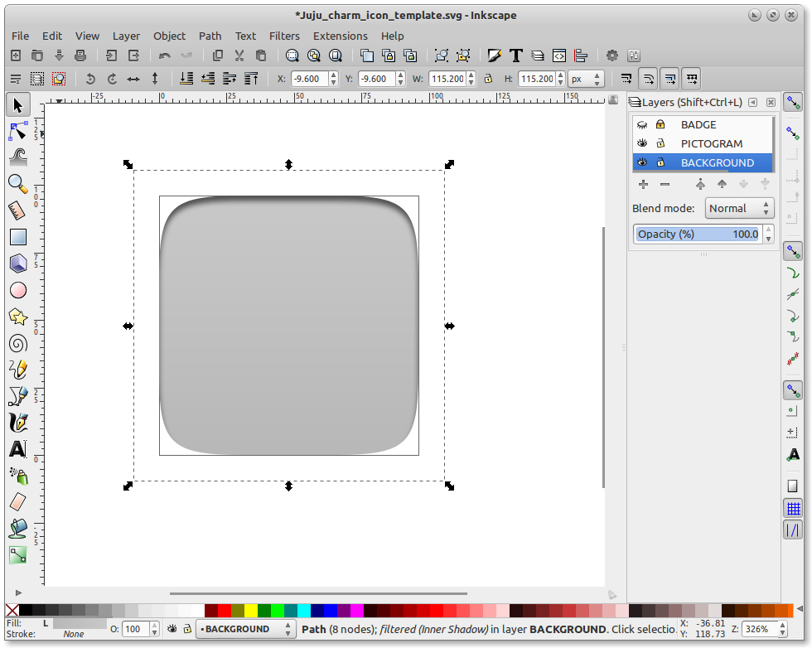Select the Spiral tool

[x=17, y=343]
